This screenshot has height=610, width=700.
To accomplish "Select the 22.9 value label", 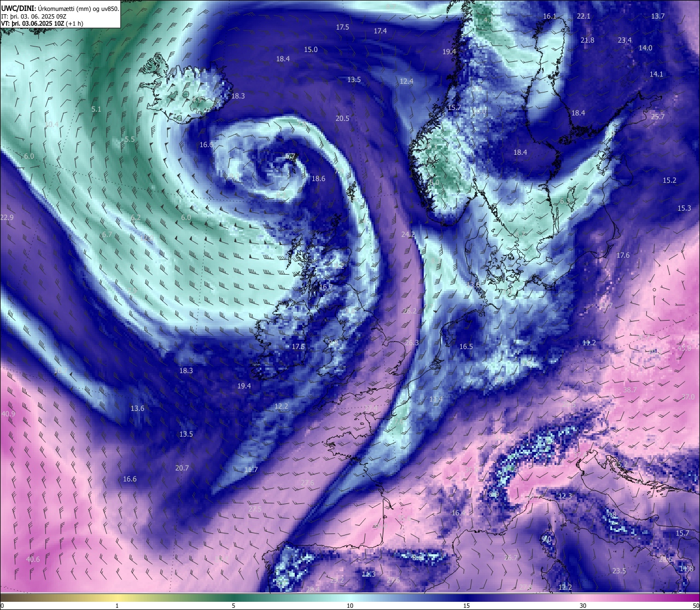I will pos(7,217).
